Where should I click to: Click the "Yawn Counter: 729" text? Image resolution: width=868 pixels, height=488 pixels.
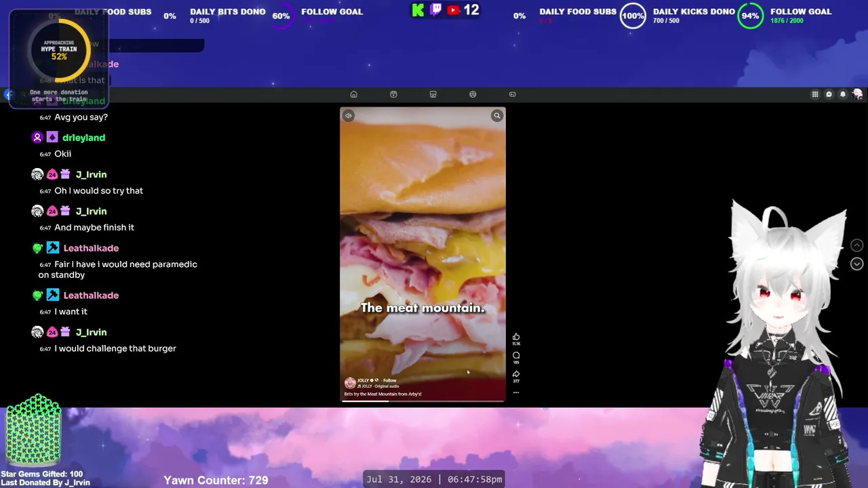pyautogui.click(x=216, y=480)
